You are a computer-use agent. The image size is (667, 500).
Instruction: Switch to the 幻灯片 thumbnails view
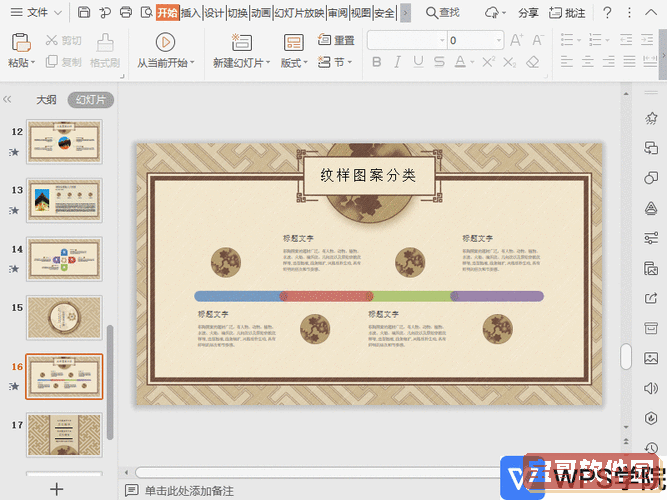[91, 100]
